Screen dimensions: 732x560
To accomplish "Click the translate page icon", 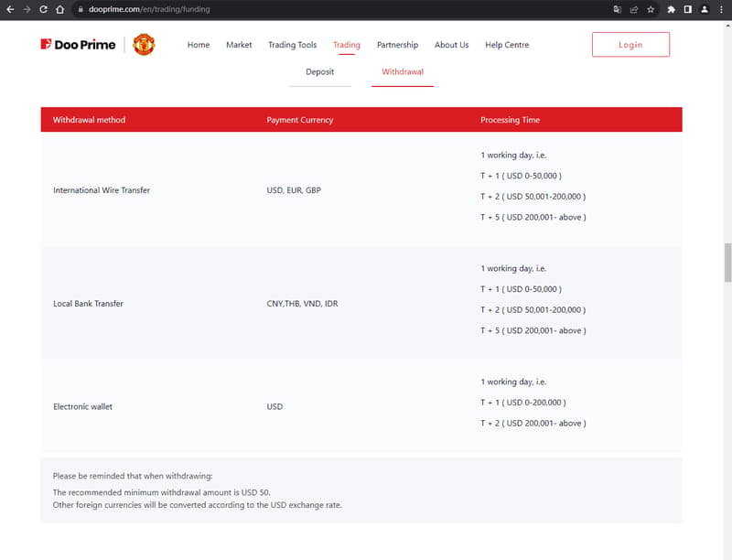I will (618, 9).
